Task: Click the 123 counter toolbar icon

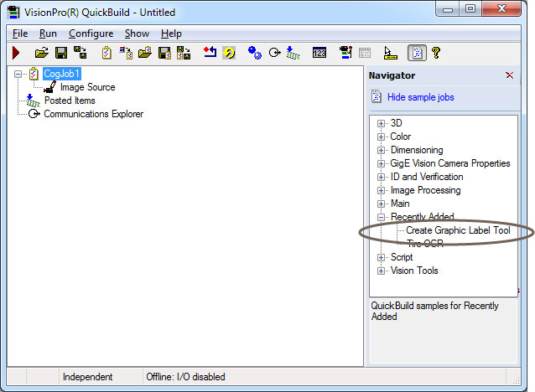Action: tap(319, 53)
